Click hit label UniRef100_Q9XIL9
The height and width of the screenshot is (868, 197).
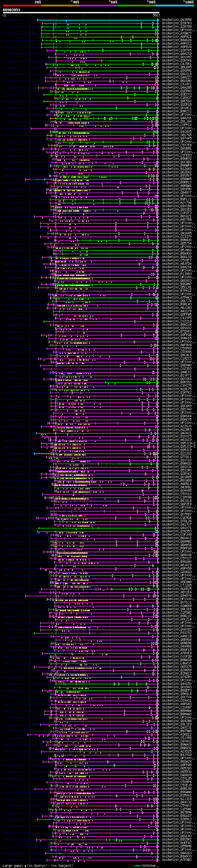177,74
